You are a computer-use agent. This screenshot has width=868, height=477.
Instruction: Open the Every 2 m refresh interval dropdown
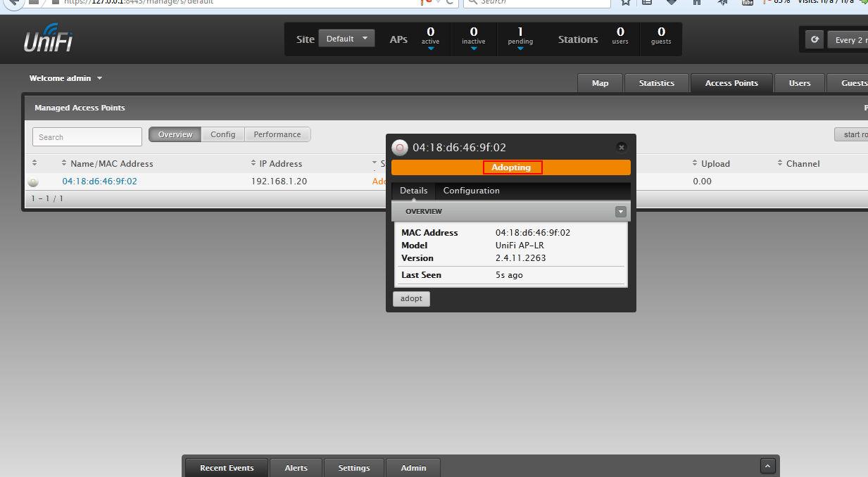pyautogui.click(x=847, y=40)
